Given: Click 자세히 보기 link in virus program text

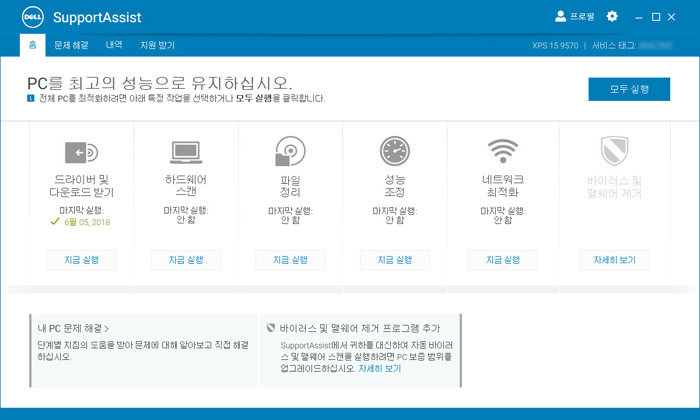Looking at the screenshot, I should [380, 369].
